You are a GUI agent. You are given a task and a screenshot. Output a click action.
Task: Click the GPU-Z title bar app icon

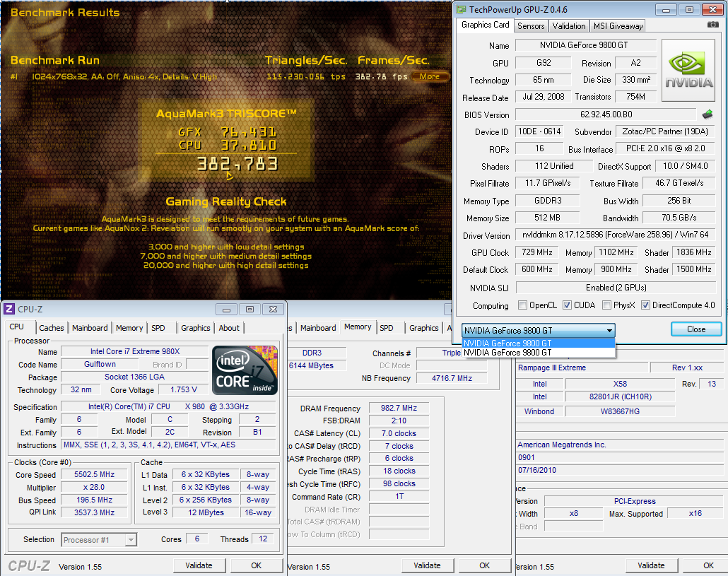461,9
